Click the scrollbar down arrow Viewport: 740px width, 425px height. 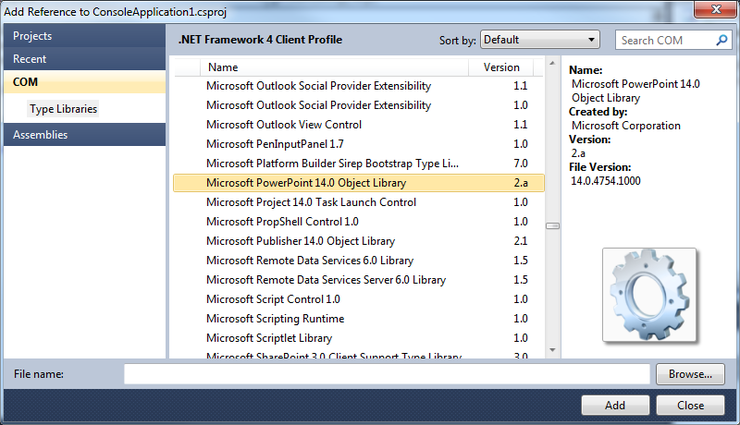(552, 350)
